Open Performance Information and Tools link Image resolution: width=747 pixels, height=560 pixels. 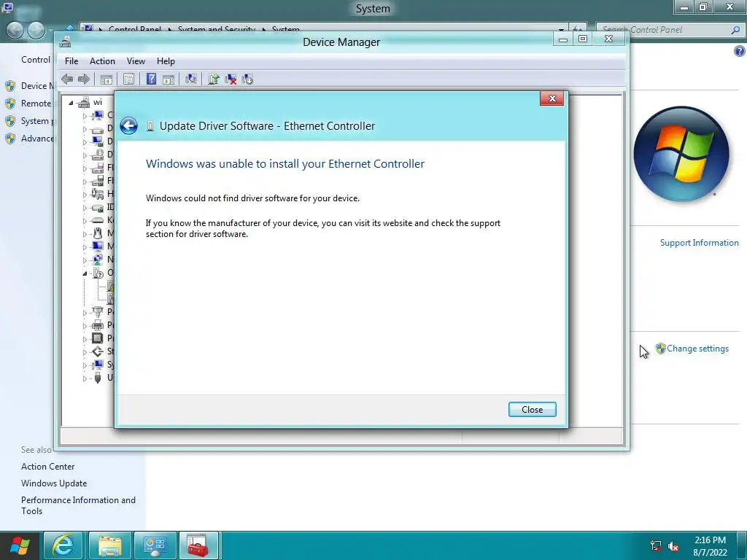point(78,505)
